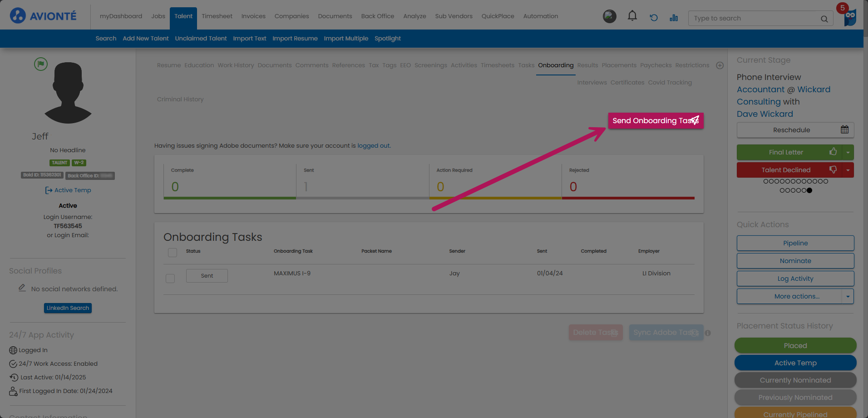This screenshot has width=868, height=418.
Task: Switch to the Criminal History tab
Action: click(180, 100)
